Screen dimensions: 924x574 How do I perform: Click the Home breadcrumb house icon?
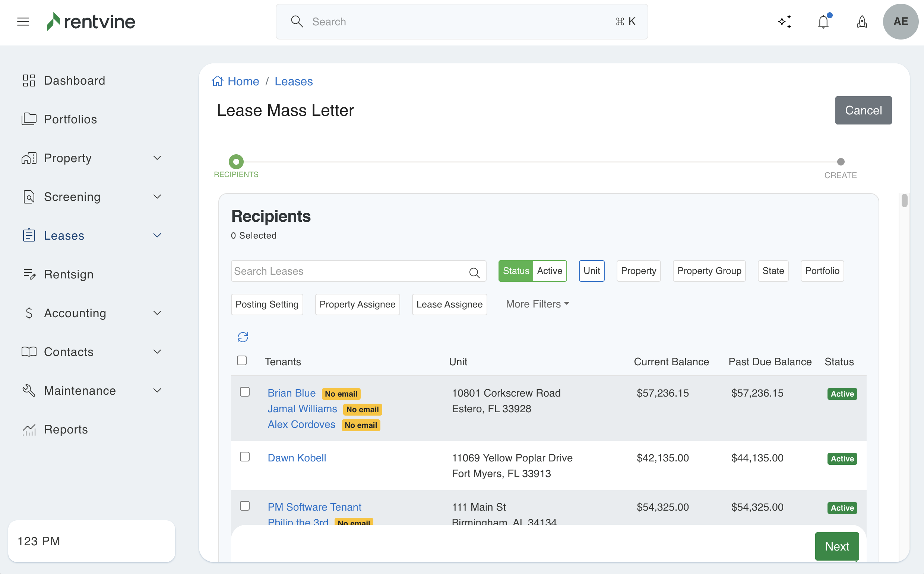pyautogui.click(x=218, y=81)
